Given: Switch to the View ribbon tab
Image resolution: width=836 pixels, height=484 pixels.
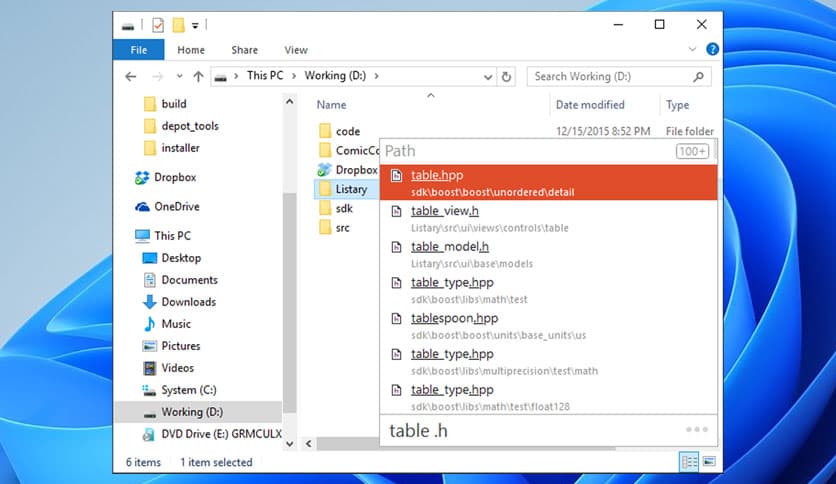Looking at the screenshot, I should [x=296, y=50].
